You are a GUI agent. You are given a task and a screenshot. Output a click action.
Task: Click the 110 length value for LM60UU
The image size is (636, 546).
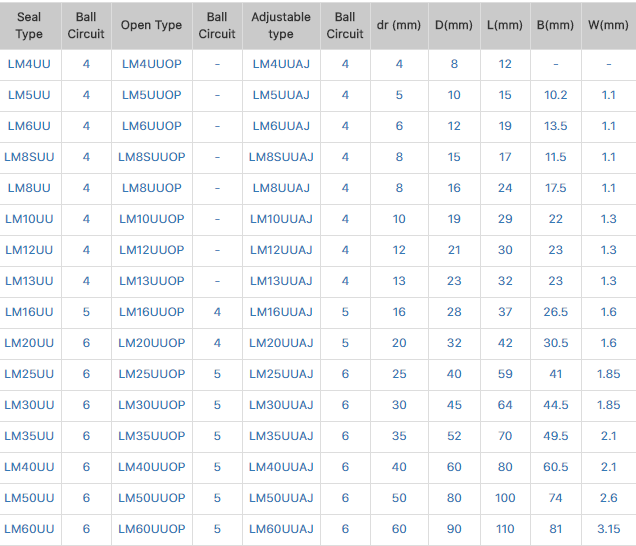point(505,529)
